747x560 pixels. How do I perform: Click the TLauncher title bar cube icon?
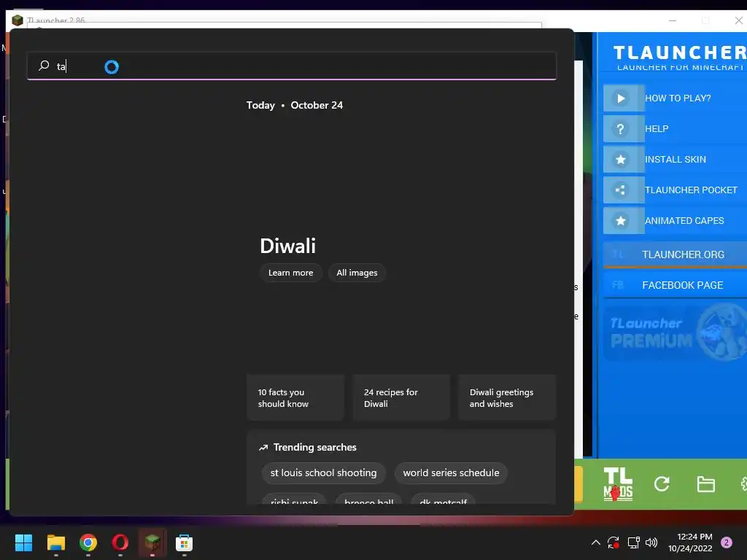pyautogui.click(x=18, y=20)
